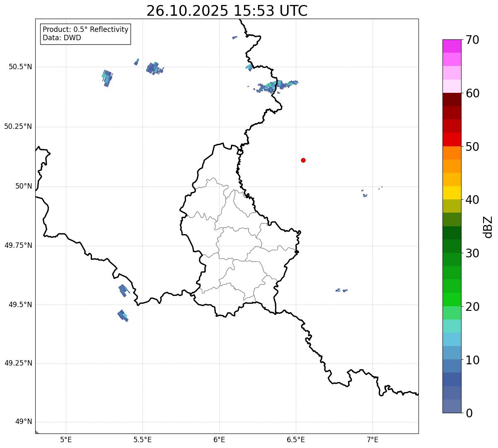Screen dimensions: 498x448
Task: Pick the orange colorbar swatch just below 50
Action: point(452,153)
